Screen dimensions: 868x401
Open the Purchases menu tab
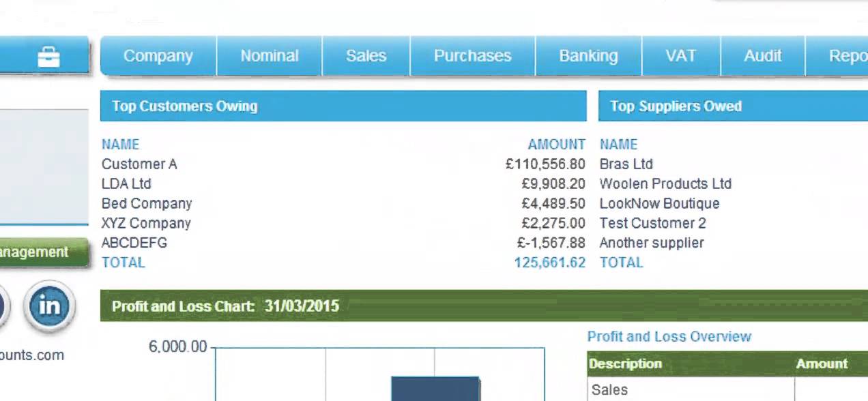tap(472, 56)
